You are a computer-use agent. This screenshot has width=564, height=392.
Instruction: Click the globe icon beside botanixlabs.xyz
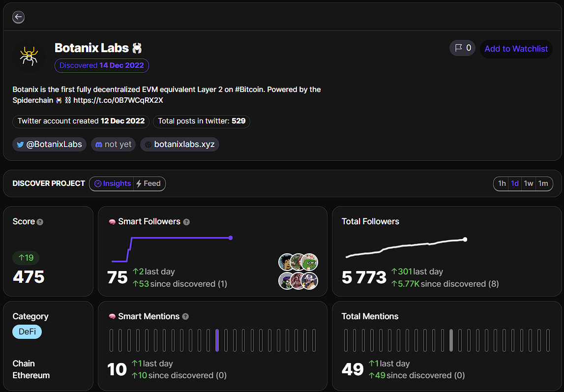coord(148,145)
